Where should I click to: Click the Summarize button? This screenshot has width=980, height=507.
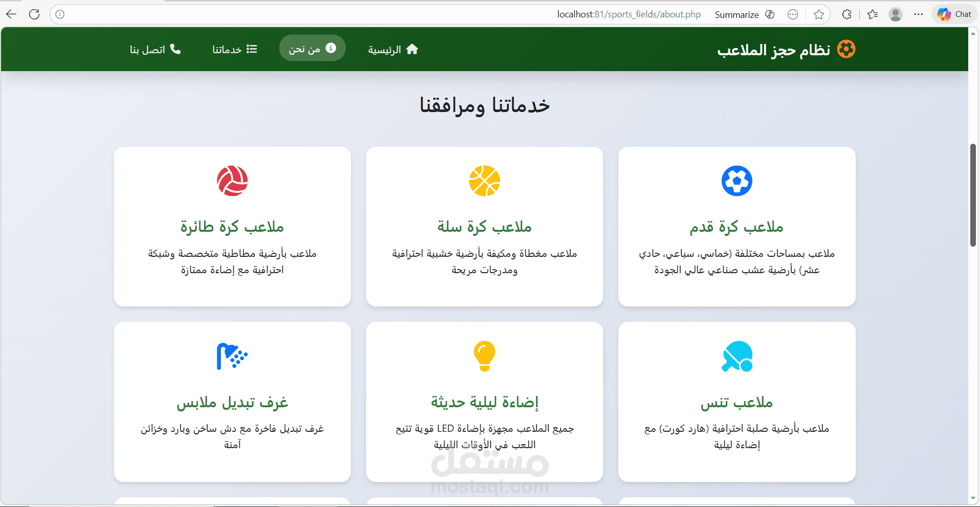(x=737, y=14)
